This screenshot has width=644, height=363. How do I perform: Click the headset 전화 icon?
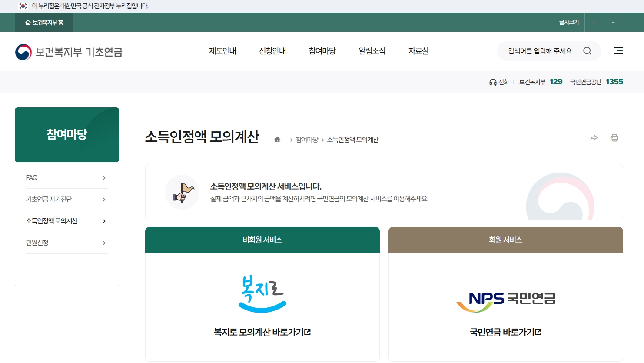493,82
